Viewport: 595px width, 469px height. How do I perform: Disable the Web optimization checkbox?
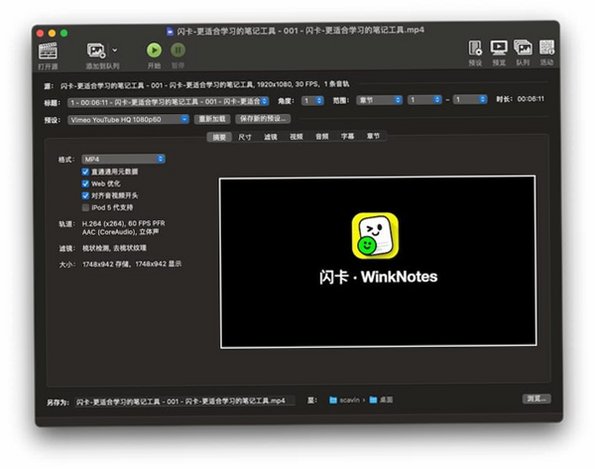click(85, 184)
